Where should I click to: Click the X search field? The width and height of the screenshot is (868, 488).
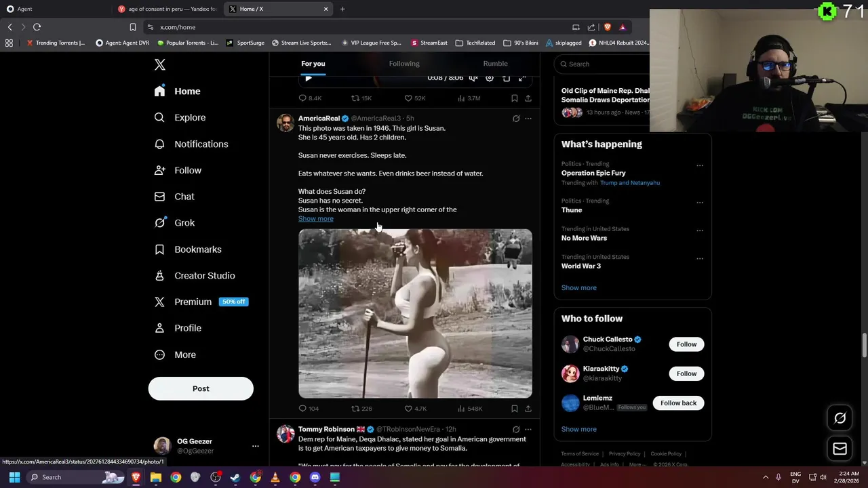[x=602, y=64]
